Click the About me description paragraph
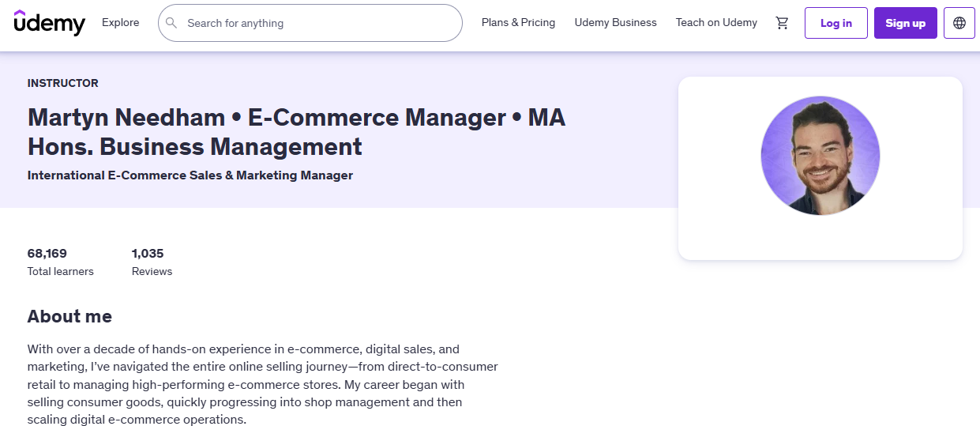The width and height of the screenshot is (980, 426). click(x=263, y=384)
